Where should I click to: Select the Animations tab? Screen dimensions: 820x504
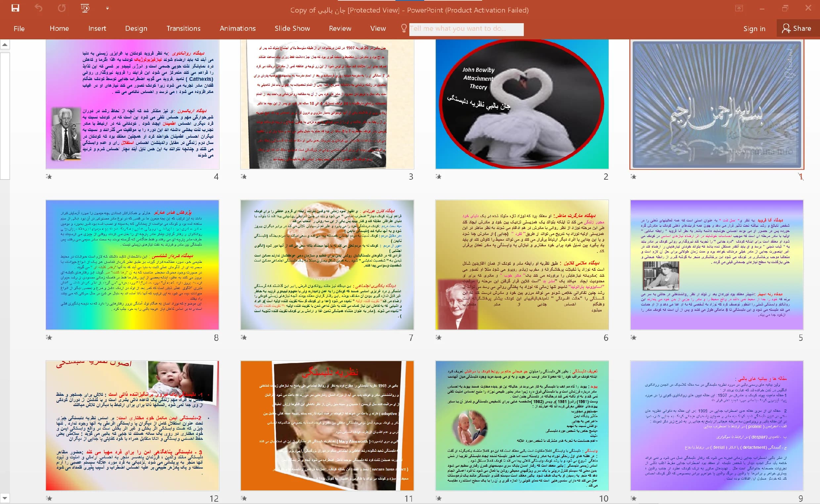click(238, 28)
